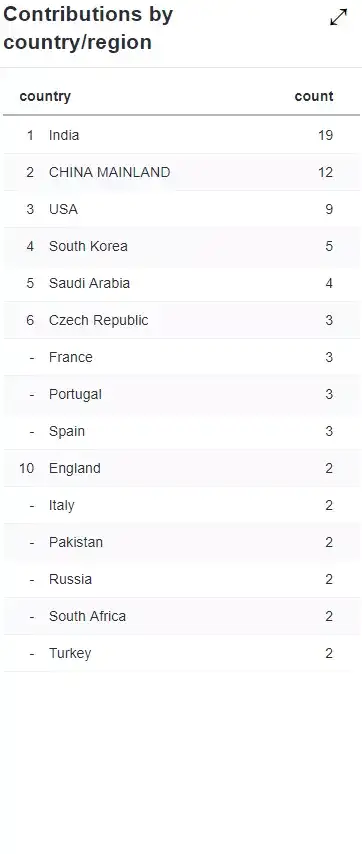Select the Czech Republic entry
362x854 pixels.
point(181,320)
